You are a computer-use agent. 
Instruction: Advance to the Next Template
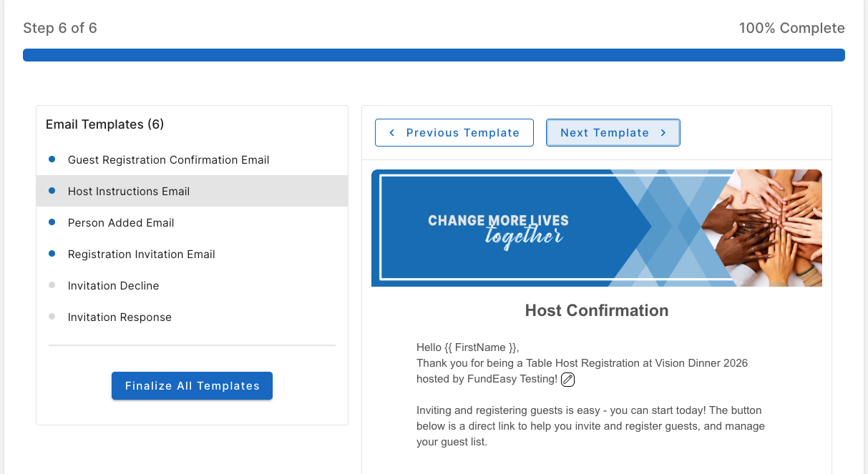point(613,133)
